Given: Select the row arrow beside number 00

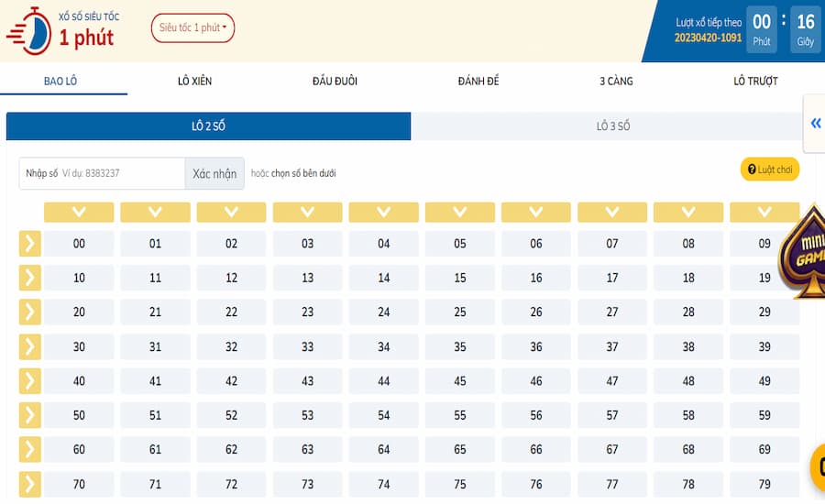Looking at the screenshot, I should 29,244.
